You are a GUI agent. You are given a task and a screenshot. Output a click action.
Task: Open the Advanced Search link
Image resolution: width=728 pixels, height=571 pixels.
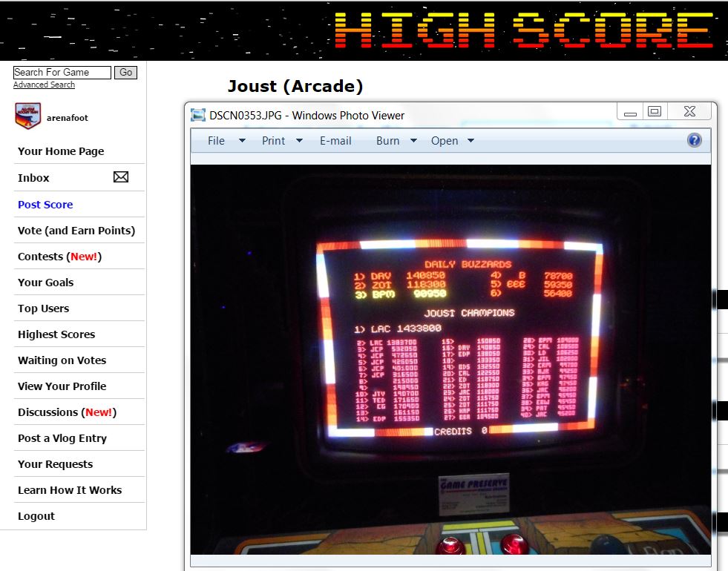point(44,85)
